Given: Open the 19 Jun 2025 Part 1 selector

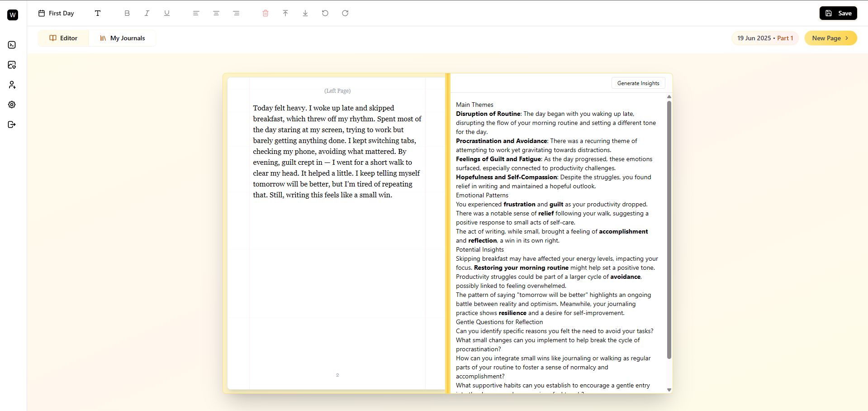Looking at the screenshot, I should pyautogui.click(x=765, y=38).
